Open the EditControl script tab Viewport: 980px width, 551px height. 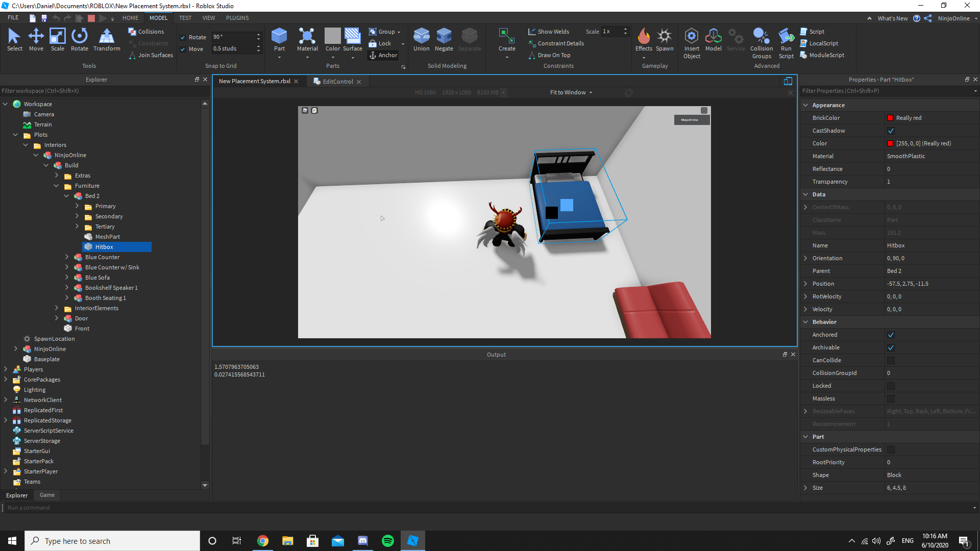point(337,82)
